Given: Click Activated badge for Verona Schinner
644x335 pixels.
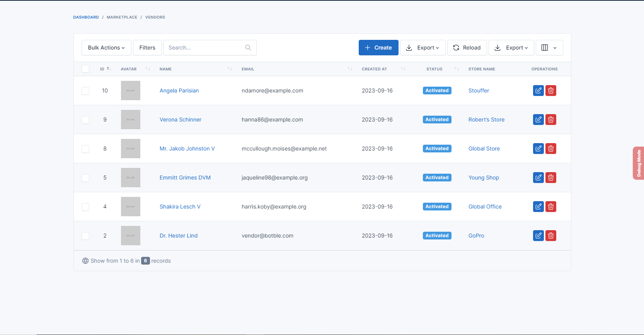Looking at the screenshot, I should pos(437,120).
